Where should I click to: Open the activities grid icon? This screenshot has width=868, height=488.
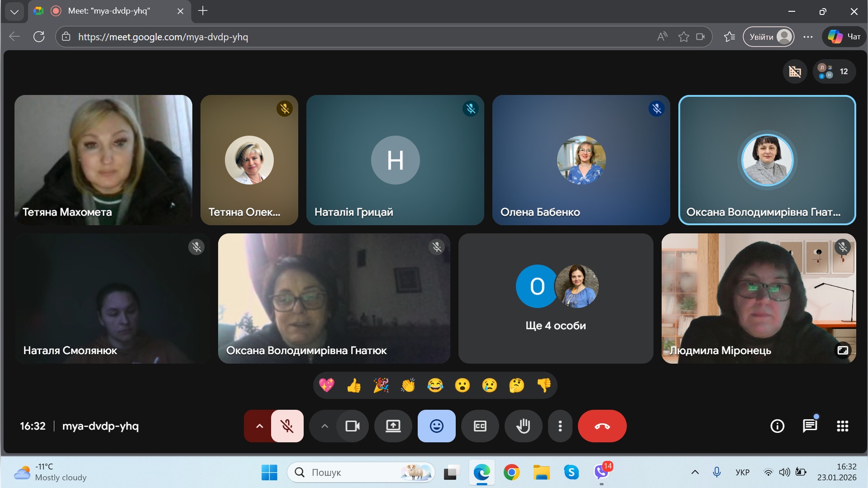point(842,426)
